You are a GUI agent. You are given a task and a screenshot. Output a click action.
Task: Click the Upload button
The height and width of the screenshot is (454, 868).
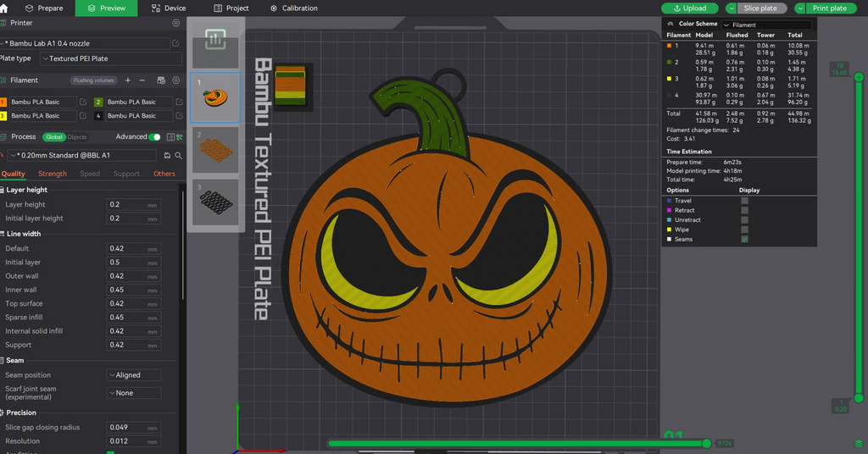pyautogui.click(x=690, y=8)
